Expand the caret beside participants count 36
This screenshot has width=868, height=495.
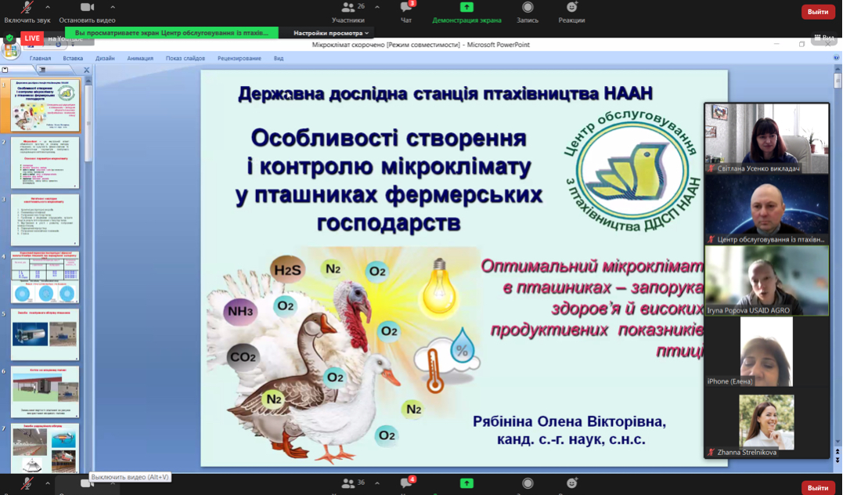tap(377, 483)
